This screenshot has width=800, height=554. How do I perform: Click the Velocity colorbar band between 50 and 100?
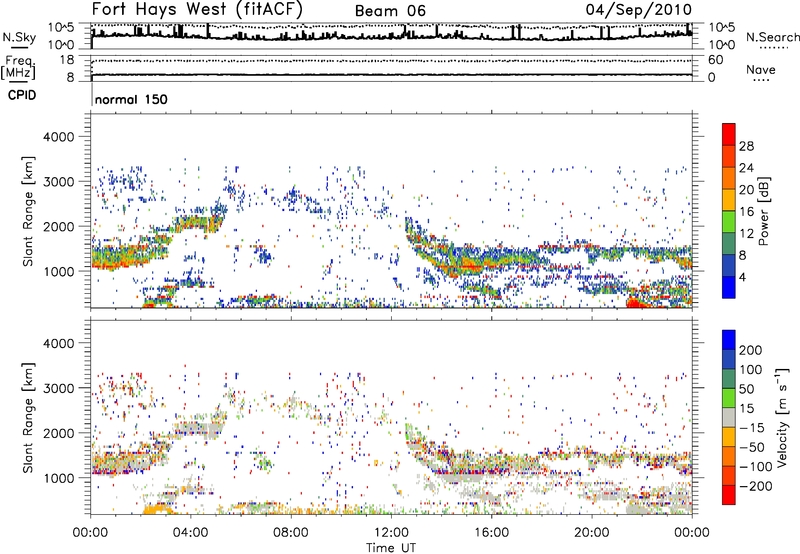tap(729, 379)
